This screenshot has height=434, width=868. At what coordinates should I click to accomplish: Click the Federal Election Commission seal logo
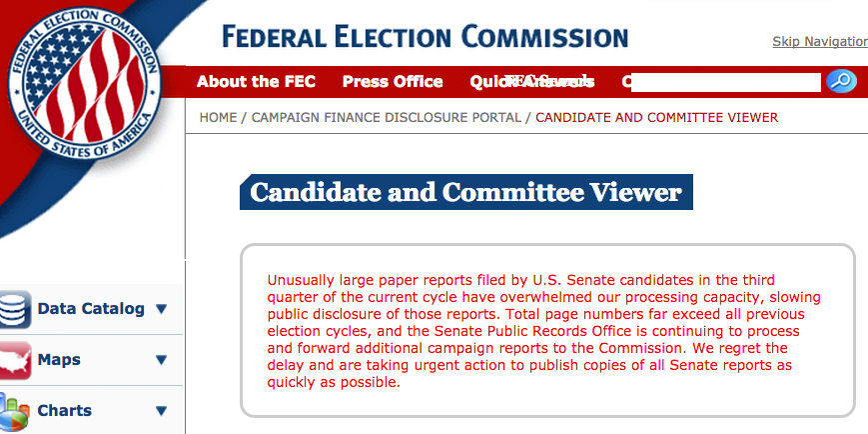tap(84, 84)
